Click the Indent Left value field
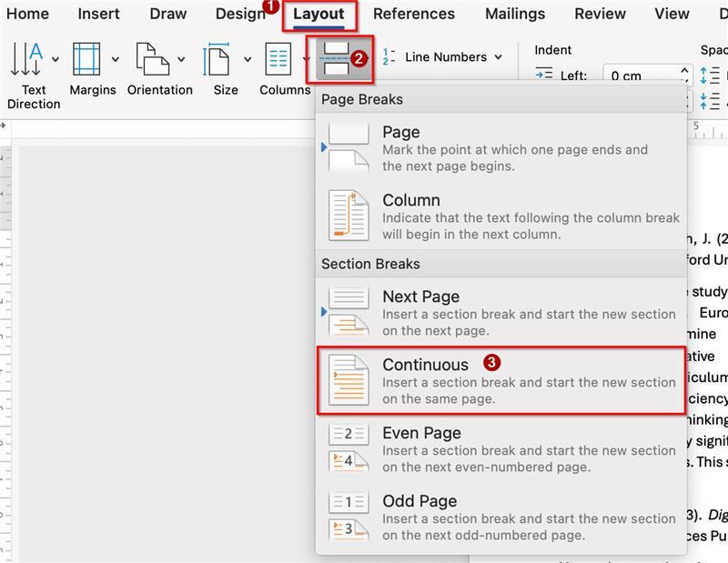This screenshot has width=728, height=563. tap(641, 75)
